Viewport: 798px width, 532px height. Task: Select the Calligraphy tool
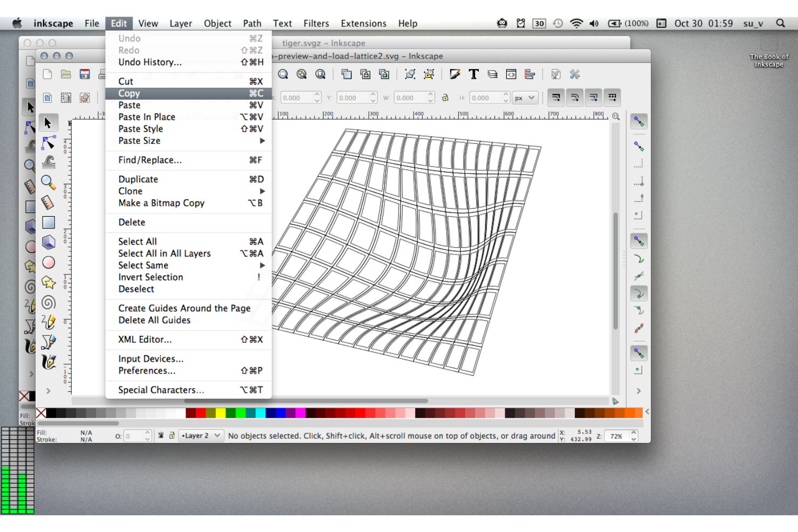click(x=49, y=362)
